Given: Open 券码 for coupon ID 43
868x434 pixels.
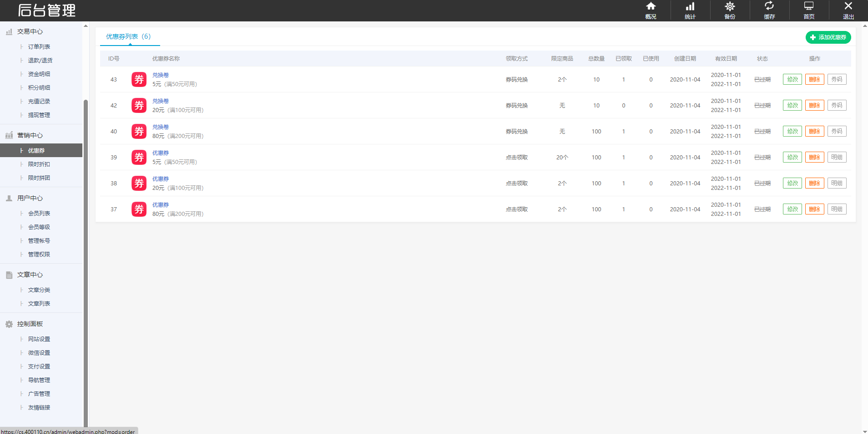Looking at the screenshot, I should [x=837, y=79].
